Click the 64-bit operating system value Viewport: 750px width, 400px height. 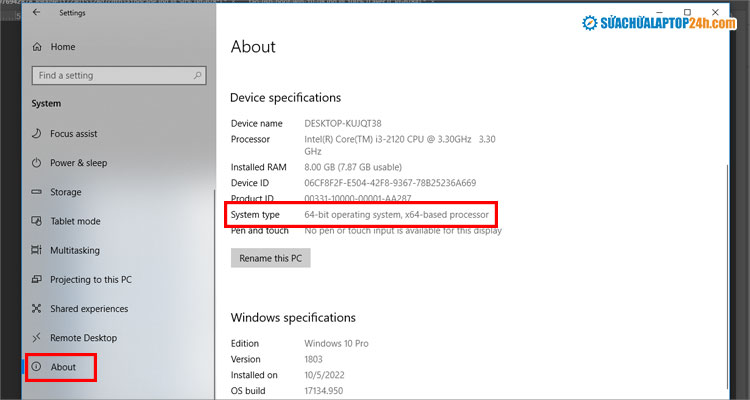(397, 215)
